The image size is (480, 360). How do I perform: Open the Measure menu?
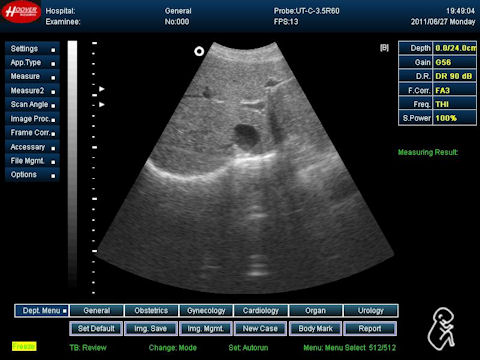(32, 77)
